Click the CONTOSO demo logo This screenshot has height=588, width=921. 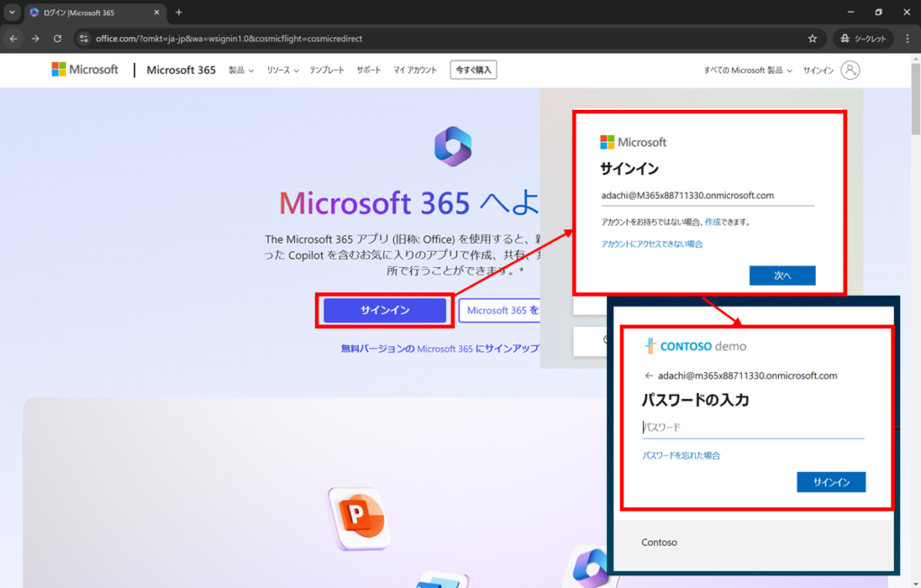pyautogui.click(x=695, y=346)
